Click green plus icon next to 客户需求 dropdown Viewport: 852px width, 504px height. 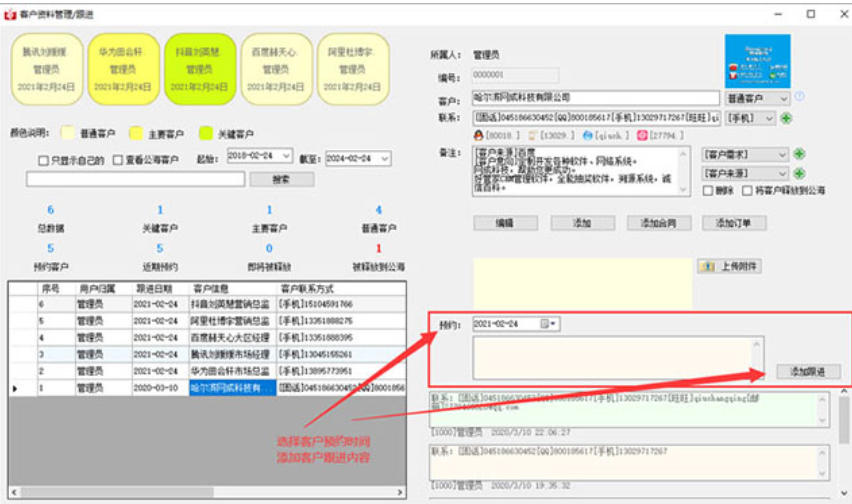click(x=799, y=154)
